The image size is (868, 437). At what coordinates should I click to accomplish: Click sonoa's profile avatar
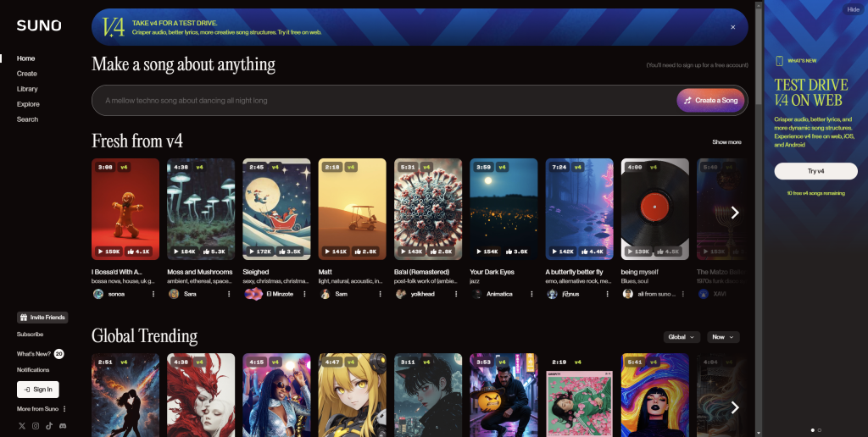click(98, 294)
